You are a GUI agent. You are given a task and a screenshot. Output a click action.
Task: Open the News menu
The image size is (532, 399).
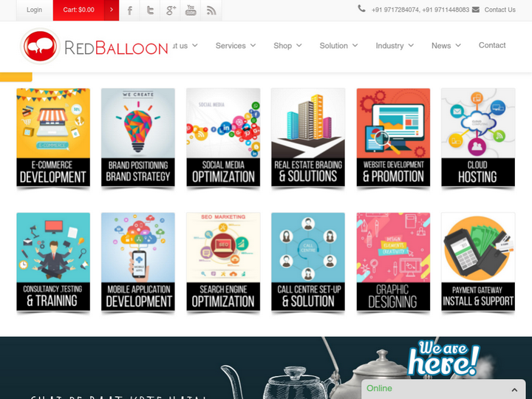(x=446, y=46)
